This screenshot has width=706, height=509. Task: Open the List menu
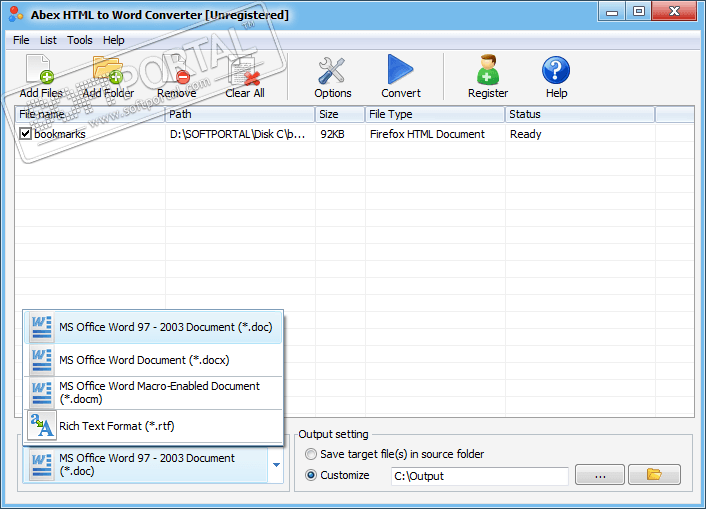(x=48, y=40)
